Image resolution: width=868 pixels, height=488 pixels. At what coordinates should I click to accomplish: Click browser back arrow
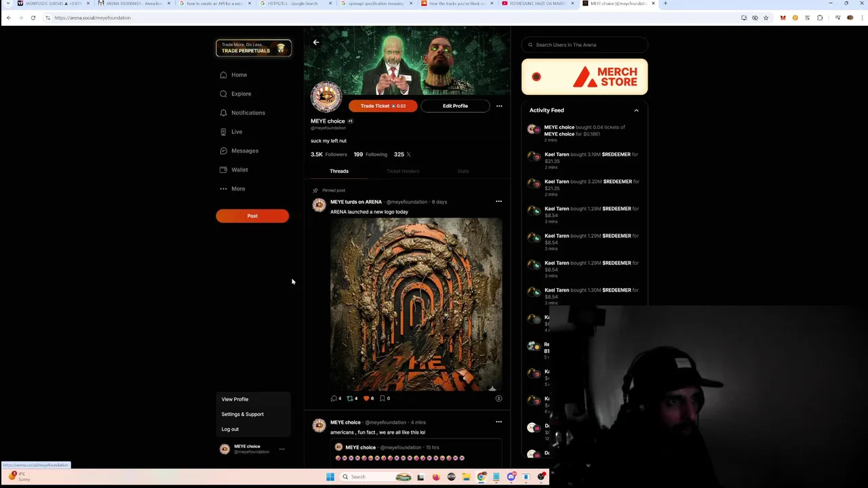[x=9, y=18]
